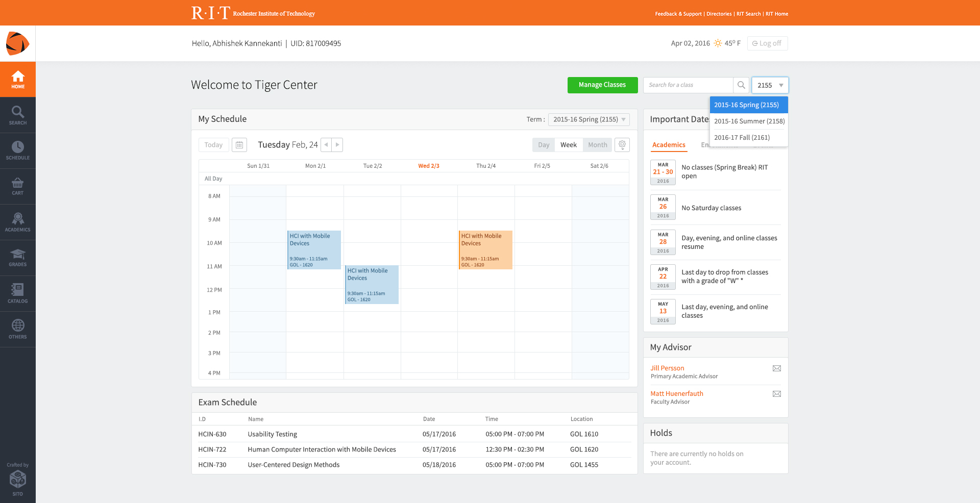Open the 2155 term dropdown
Image resolution: width=980 pixels, height=503 pixels.
(x=770, y=85)
